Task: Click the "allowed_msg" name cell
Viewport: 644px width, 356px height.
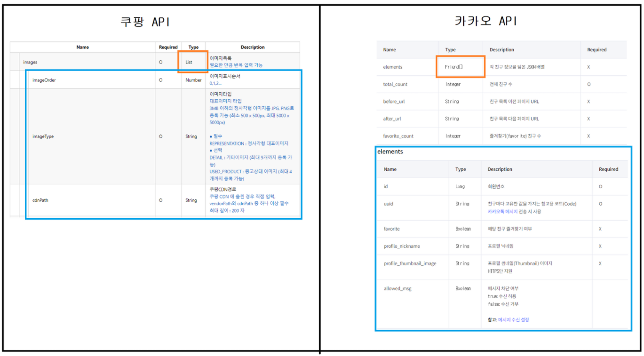Action: (x=398, y=289)
